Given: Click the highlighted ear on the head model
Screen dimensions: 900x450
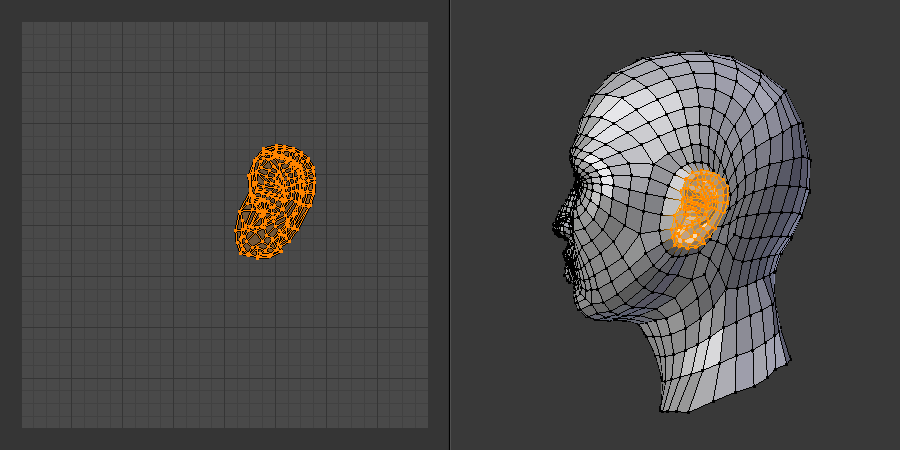Looking at the screenshot, I should (x=700, y=209).
